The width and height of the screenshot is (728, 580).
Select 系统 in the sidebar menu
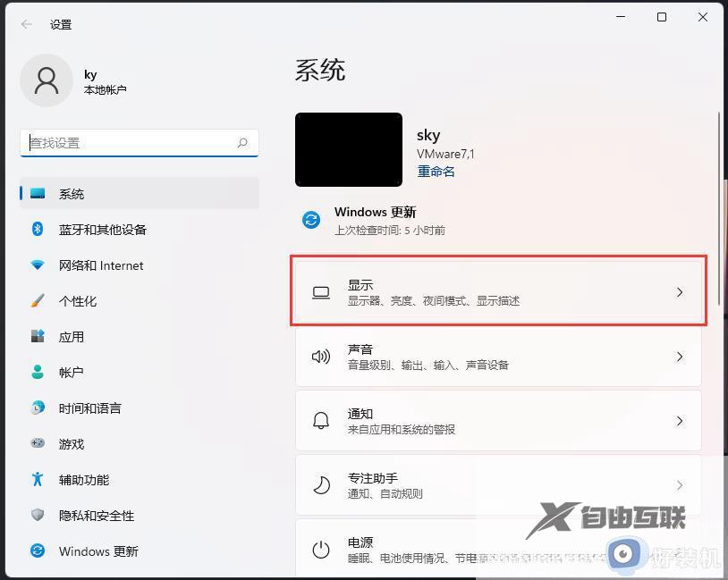(72, 194)
